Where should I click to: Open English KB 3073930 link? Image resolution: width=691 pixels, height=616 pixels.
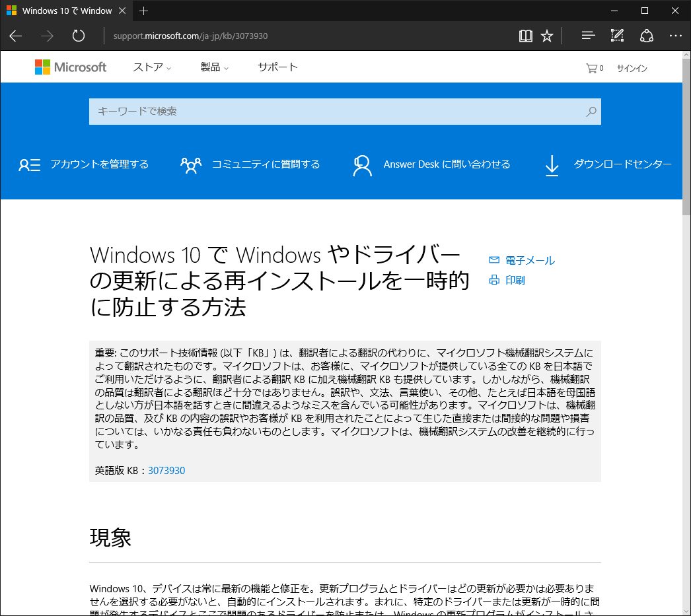[166, 471]
